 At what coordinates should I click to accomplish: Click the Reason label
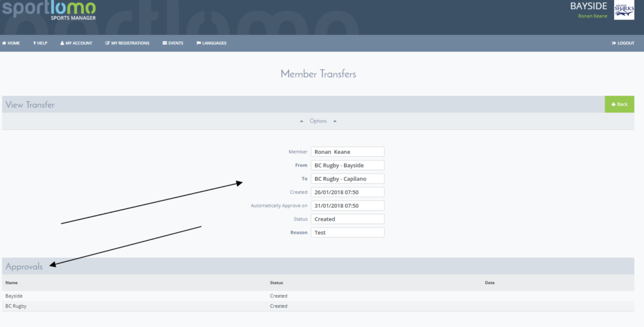coord(299,233)
